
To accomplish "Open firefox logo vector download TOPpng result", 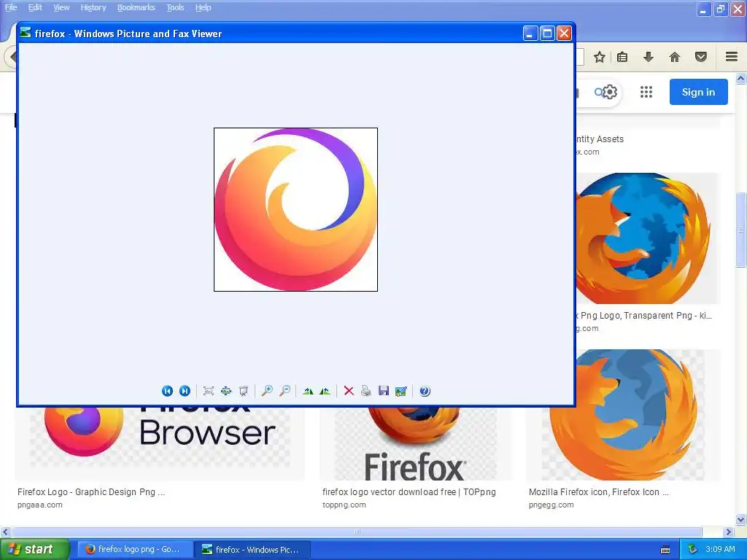I will [x=409, y=492].
